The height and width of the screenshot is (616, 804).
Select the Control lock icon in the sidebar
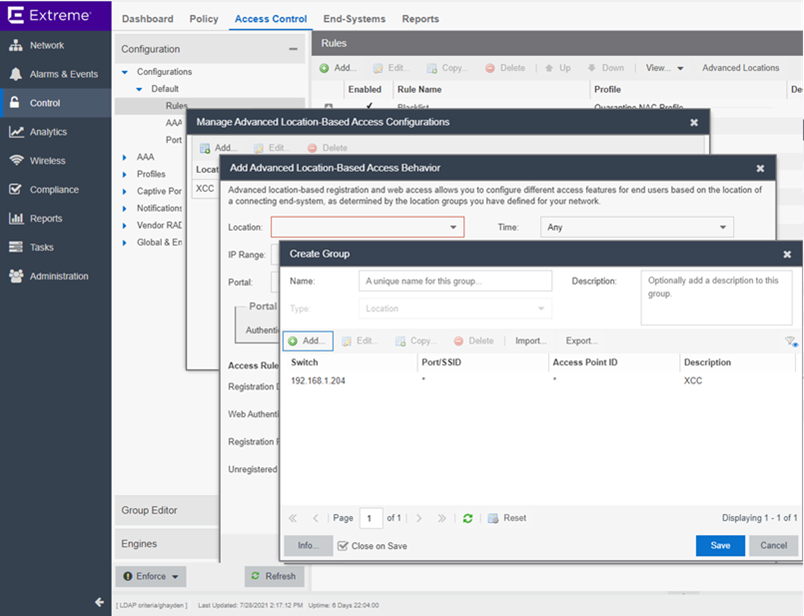(x=15, y=103)
